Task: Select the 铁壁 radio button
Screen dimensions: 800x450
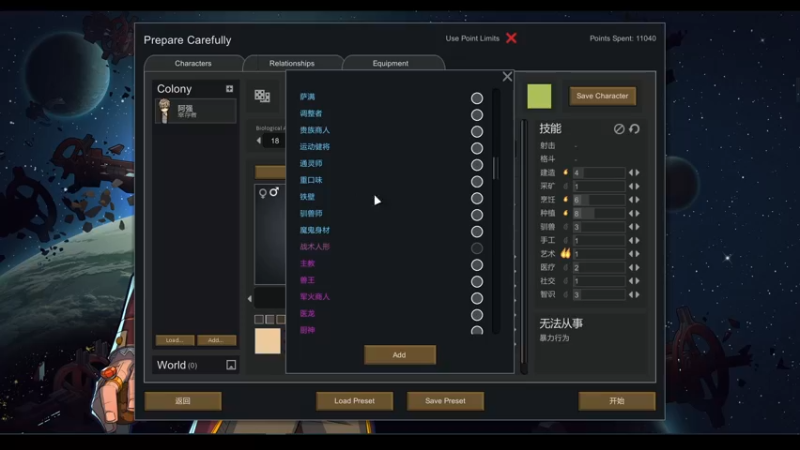Action: tap(477, 198)
